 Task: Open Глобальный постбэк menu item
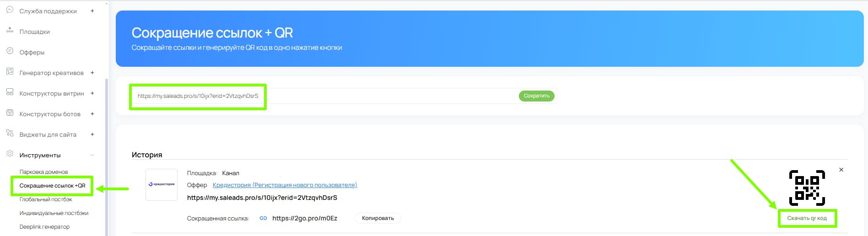46,199
